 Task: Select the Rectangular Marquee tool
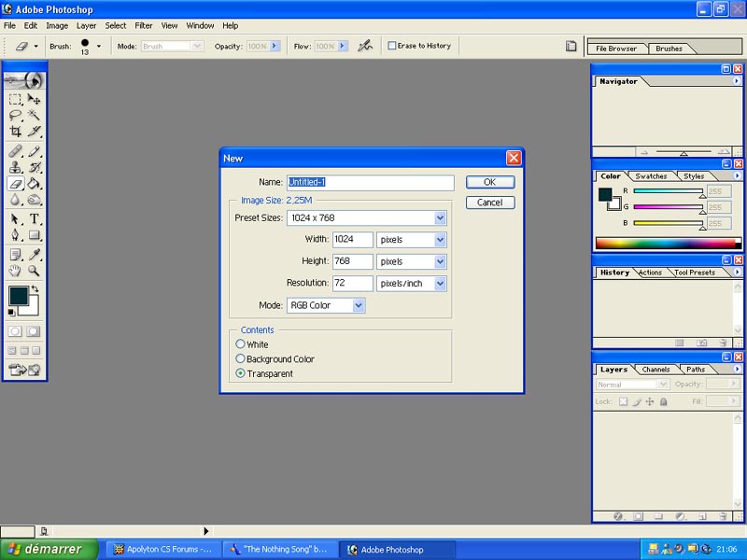click(15, 100)
